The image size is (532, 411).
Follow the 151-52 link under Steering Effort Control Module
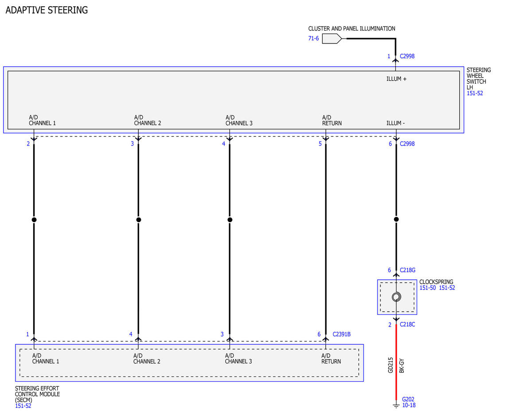pyautogui.click(x=23, y=406)
